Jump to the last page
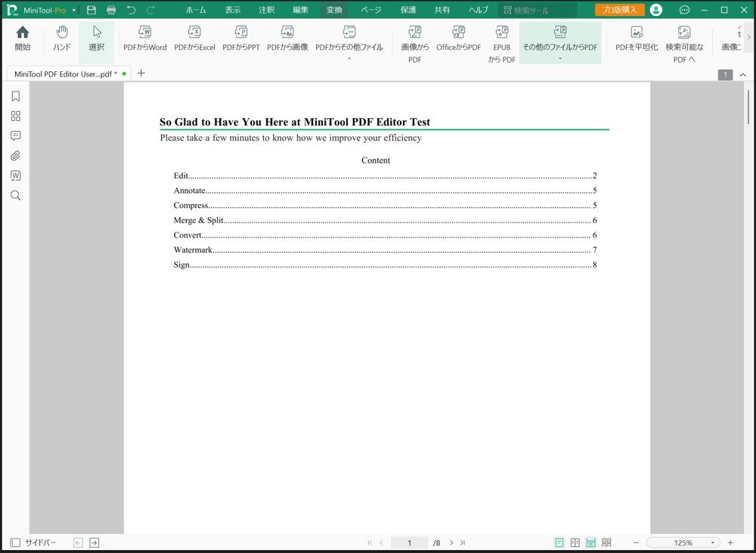This screenshot has height=553, width=756. [x=463, y=542]
